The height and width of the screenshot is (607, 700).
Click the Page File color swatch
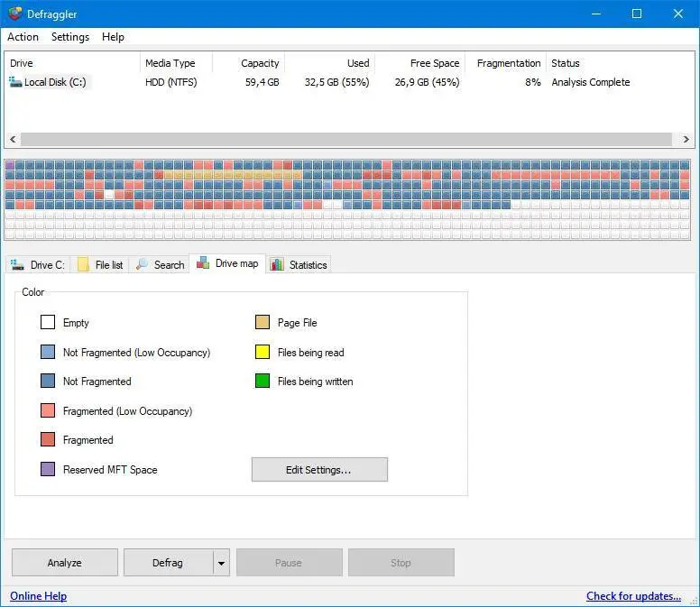coord(262,322)
